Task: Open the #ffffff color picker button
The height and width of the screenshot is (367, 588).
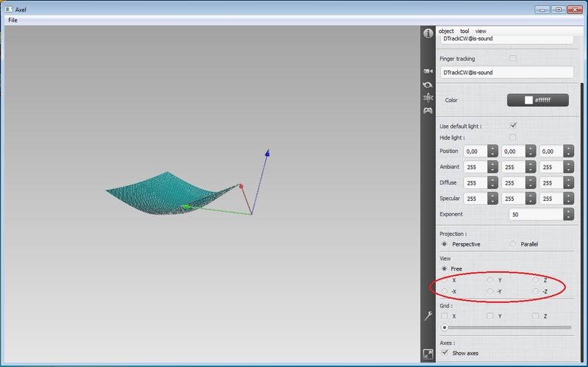Action: click(x=537, y=100)
